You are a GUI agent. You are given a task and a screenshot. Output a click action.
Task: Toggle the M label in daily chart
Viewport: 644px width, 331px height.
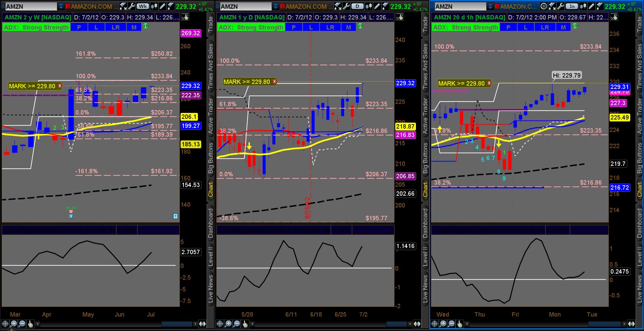(x=349, y=27)
